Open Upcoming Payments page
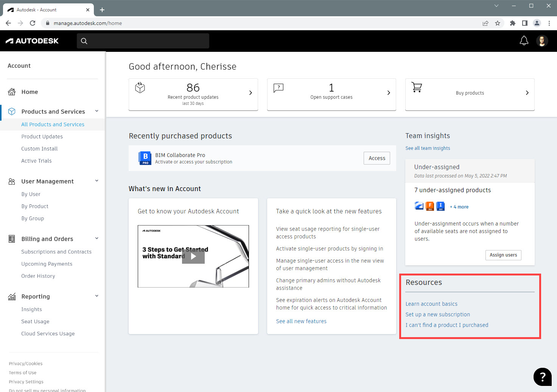Image resolution: width=557 pixels, height=392 pixels. click(47, 264)
